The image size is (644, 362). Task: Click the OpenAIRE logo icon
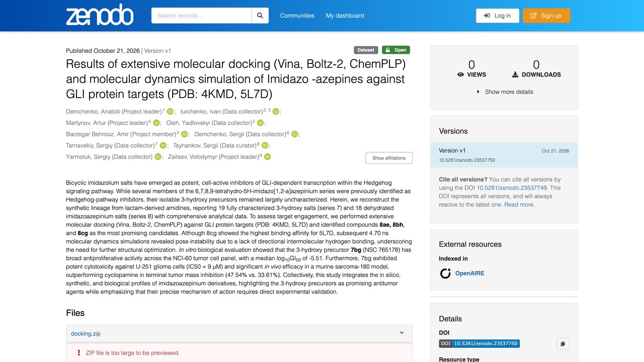pos(445,274)
